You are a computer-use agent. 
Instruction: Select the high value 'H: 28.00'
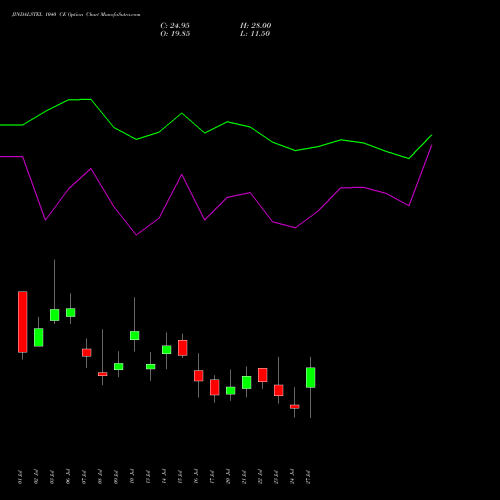point(255,26)
